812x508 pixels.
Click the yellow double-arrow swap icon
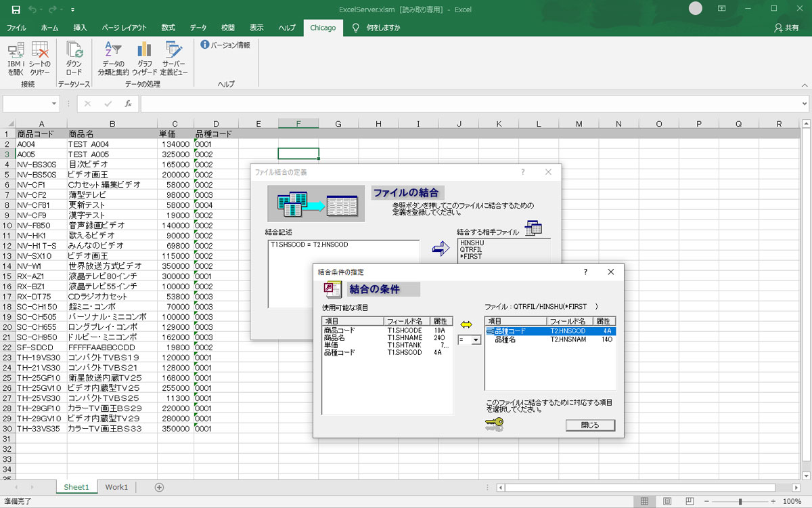466,324
